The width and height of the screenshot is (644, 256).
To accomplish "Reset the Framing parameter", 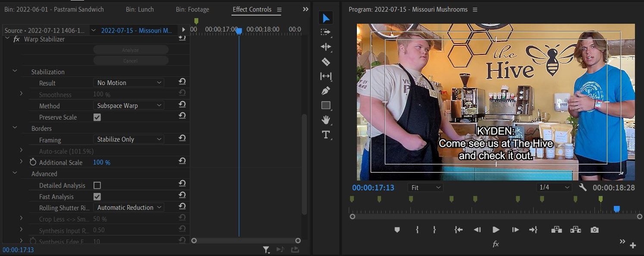I will 182,138.
